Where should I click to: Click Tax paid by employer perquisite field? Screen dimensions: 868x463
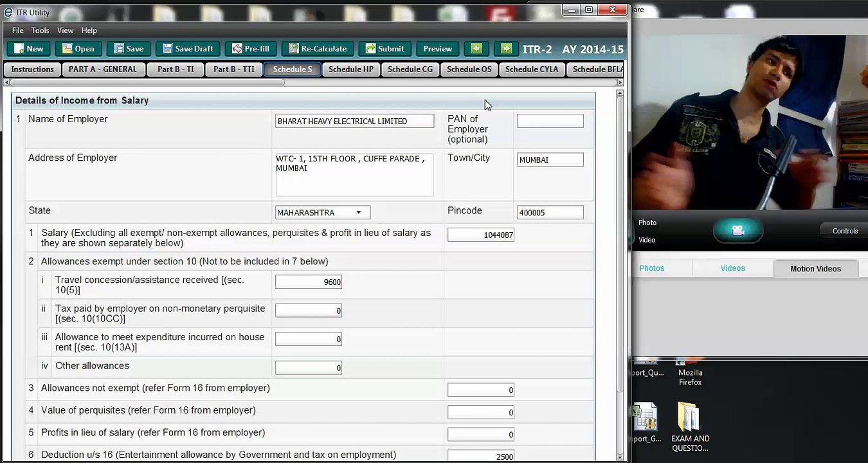pyautogui.click(x=308, y=311)
